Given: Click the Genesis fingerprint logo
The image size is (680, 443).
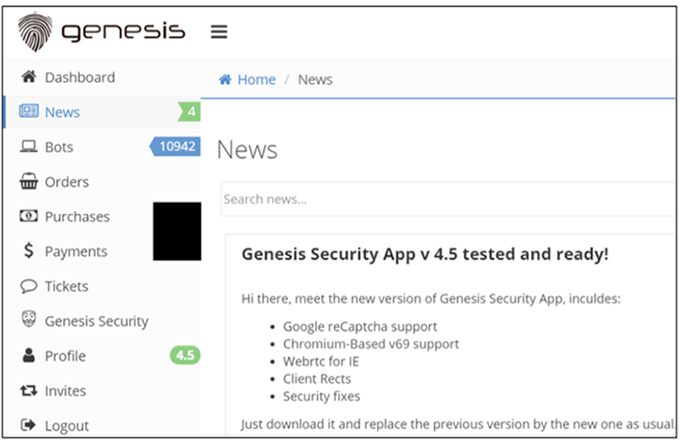Looking at the screenshot, I should [x=35, y=32].
